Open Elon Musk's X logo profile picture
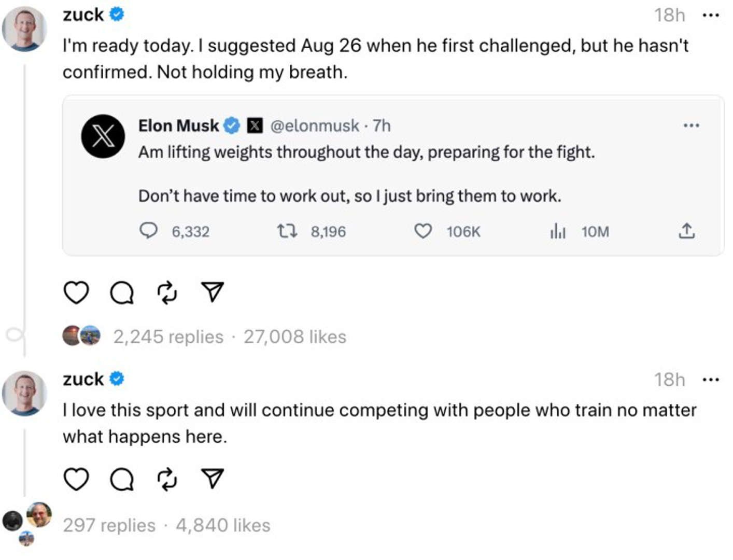This screenshot has width=733, height=560. [x=103, y=136]
